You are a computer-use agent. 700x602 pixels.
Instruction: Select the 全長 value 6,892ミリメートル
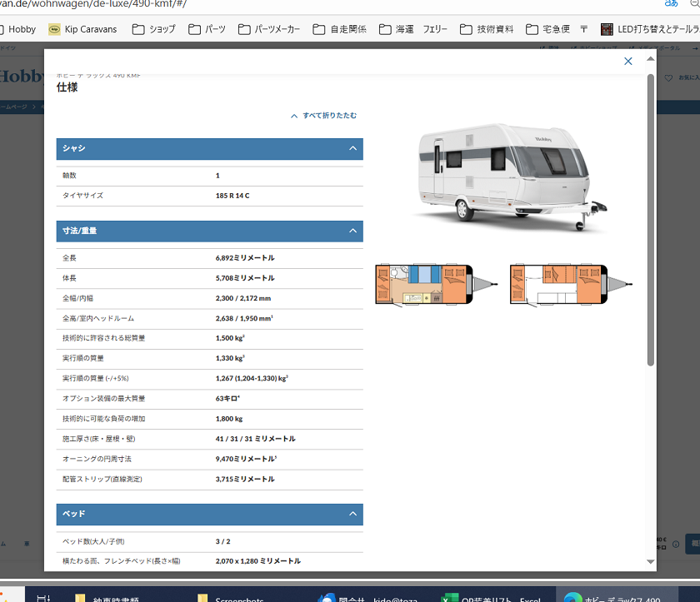(245, 258)
